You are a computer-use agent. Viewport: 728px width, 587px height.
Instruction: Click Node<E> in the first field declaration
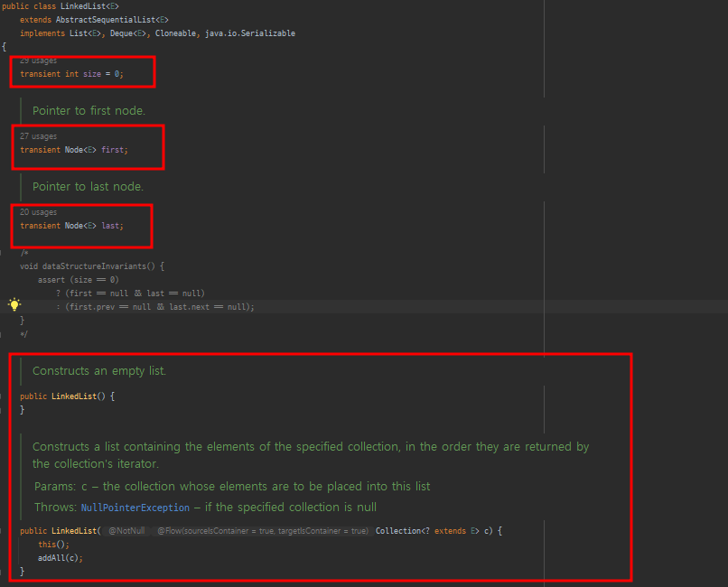coord(80,150)
